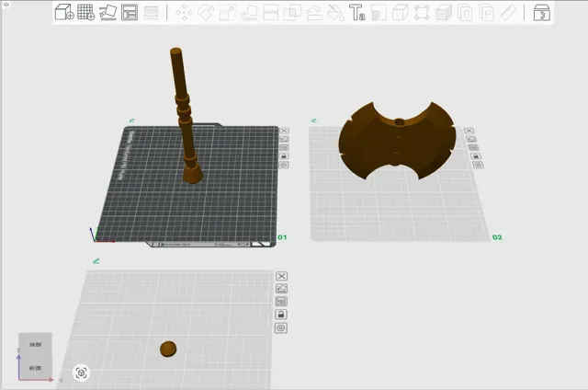
Task: Click the Variable layer height lines icon
Action: (151, 12)
